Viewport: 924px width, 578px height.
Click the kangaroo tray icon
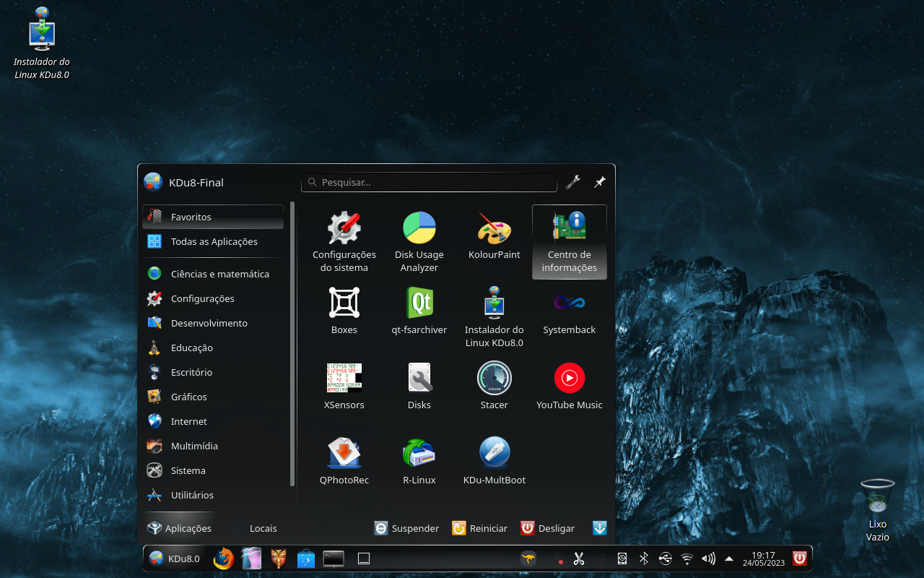(x=528, y=558)
